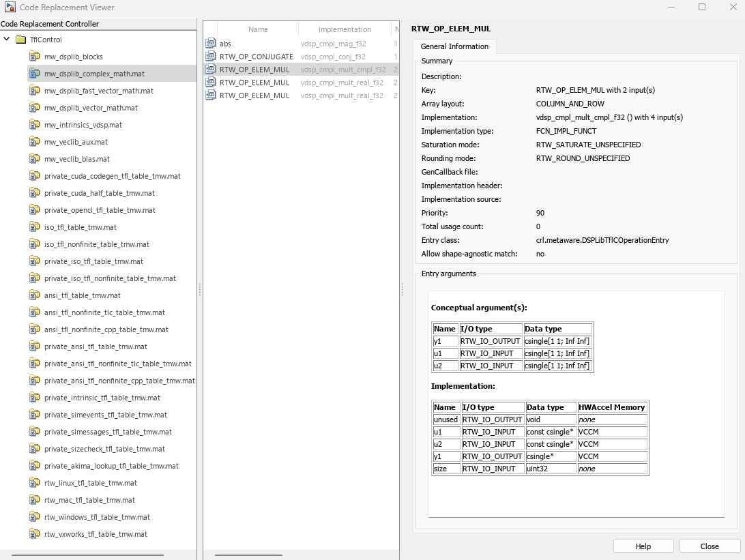745x560 pixels.
Task: Select mw_intrinsics_vdsp.mat in the tree
Action: (x=83, y=125)
